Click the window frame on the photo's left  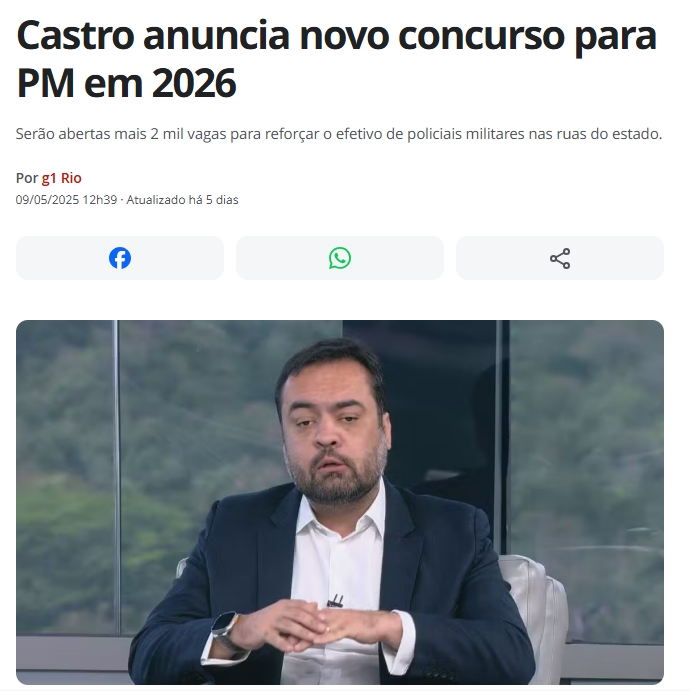116,476
